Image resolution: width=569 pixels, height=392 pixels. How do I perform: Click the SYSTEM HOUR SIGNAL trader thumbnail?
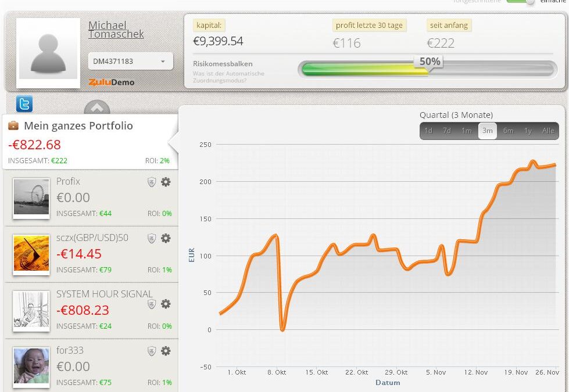(31, 311)
